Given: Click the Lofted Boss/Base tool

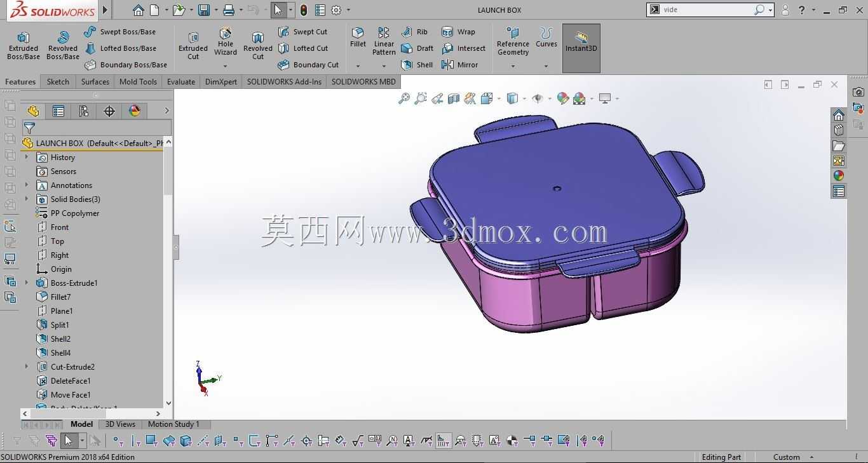Looking at the screenshot, I should click(x=120, y=48).
